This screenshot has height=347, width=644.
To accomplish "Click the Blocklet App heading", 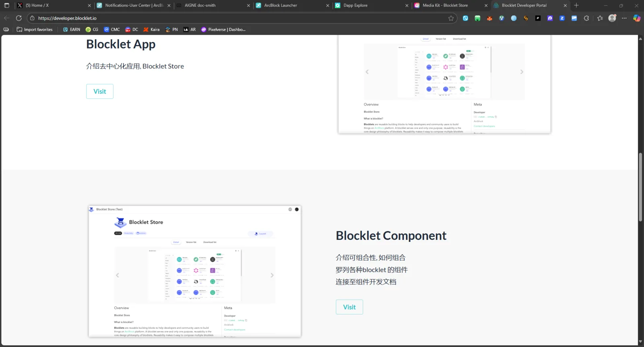I will coord(121,44).
